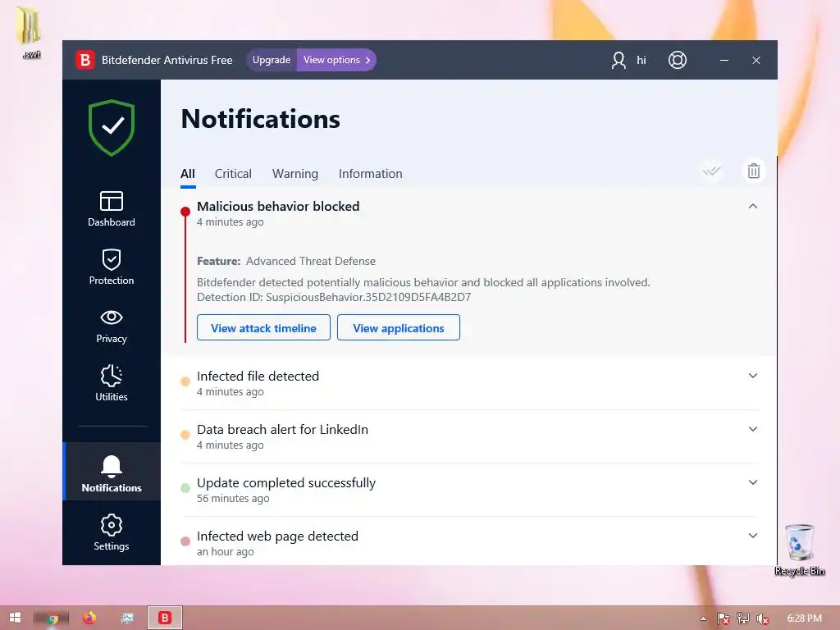The height and width of the screenshot is (630, 840).
Task: Open the user account icon
Action: (x=619, y=60)
